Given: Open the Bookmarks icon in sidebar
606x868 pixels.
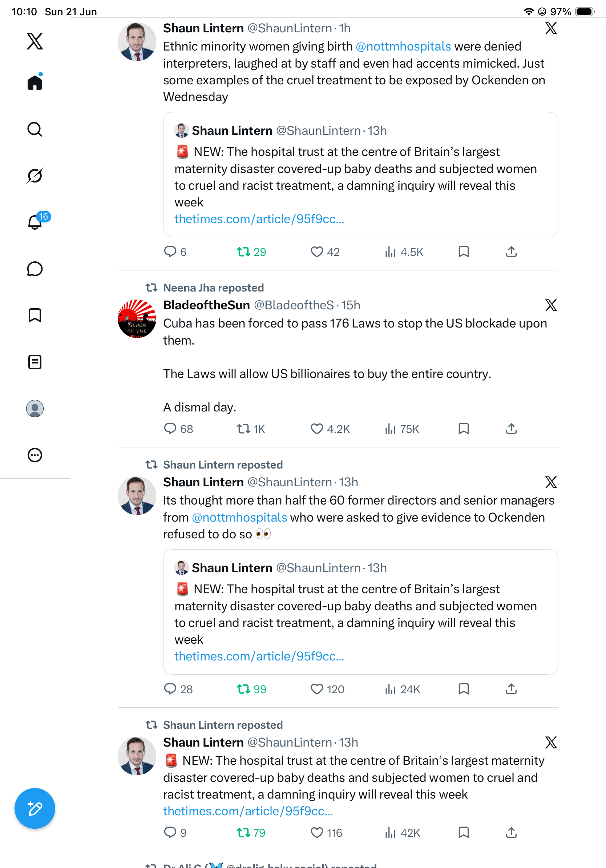Looking at the screenshot, I should click(35, 315).
